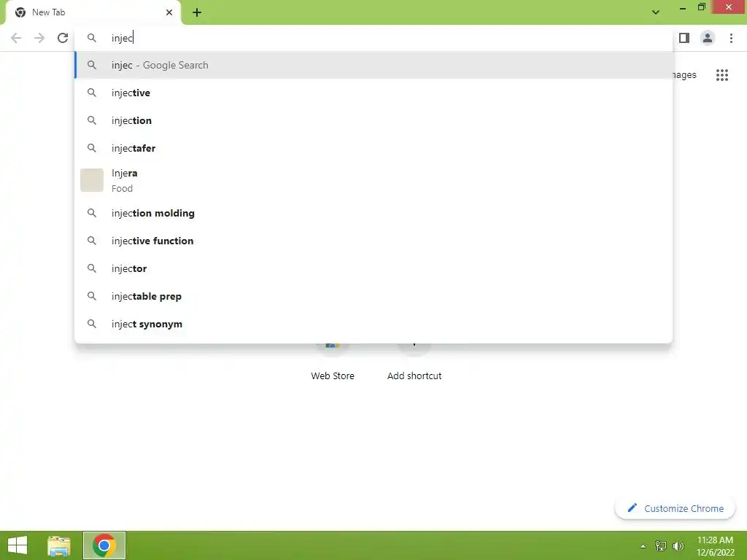Open the Google apps grid
The width and height of the screenshot is (747, 560).
point(721,75)
